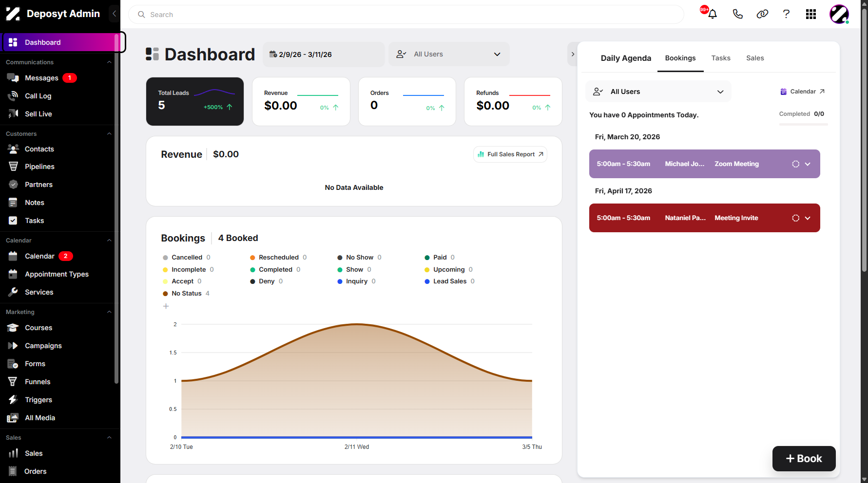Expand the Nataniel Pa Meeting Invite row

point(808,218)
